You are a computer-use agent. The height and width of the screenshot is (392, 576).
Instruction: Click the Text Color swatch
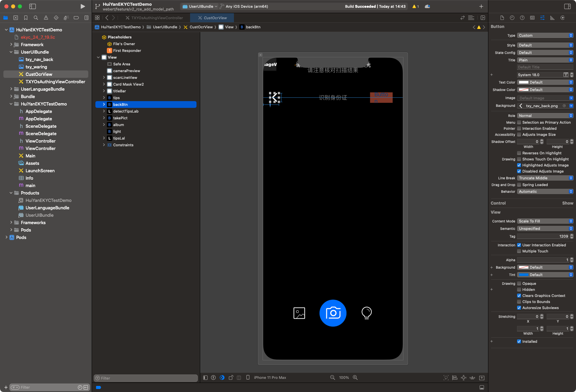click(523, 82)
